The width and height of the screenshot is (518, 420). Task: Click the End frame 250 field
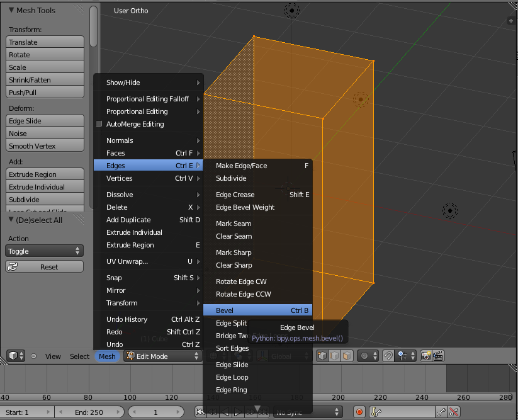(x=89, y=412)
